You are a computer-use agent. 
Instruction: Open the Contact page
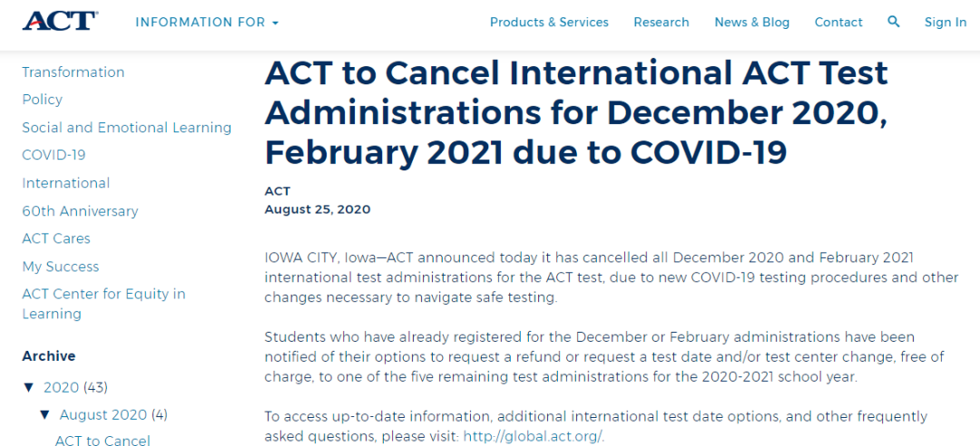838,23
